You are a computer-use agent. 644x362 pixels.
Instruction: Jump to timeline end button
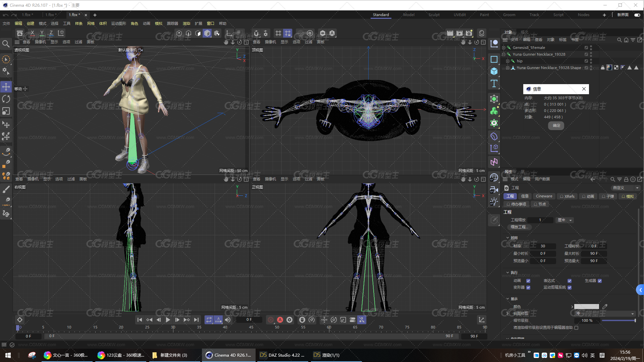click(x=196, y=320)
